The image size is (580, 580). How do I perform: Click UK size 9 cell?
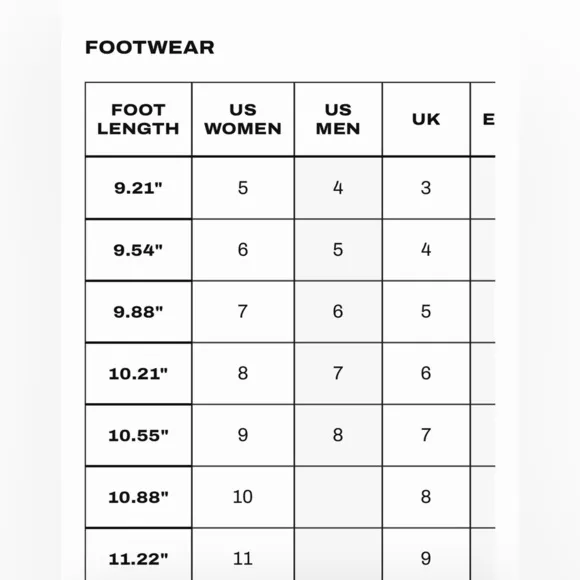[426, 554]
